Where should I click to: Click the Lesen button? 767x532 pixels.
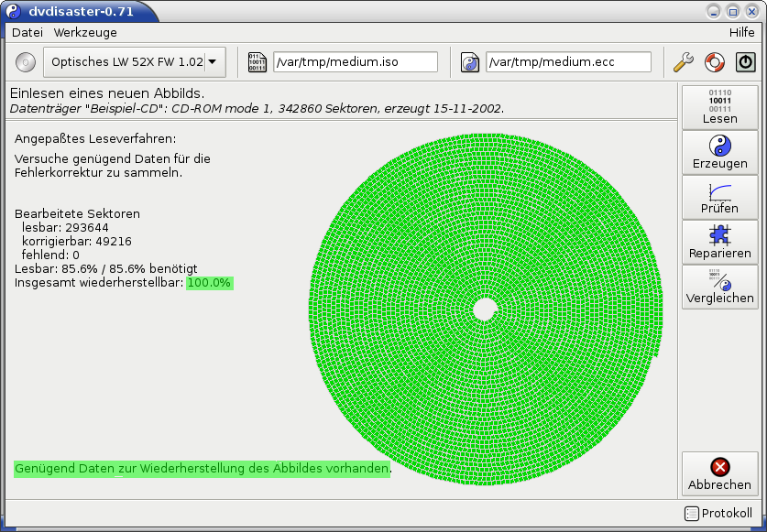click(x=720, y=107)
